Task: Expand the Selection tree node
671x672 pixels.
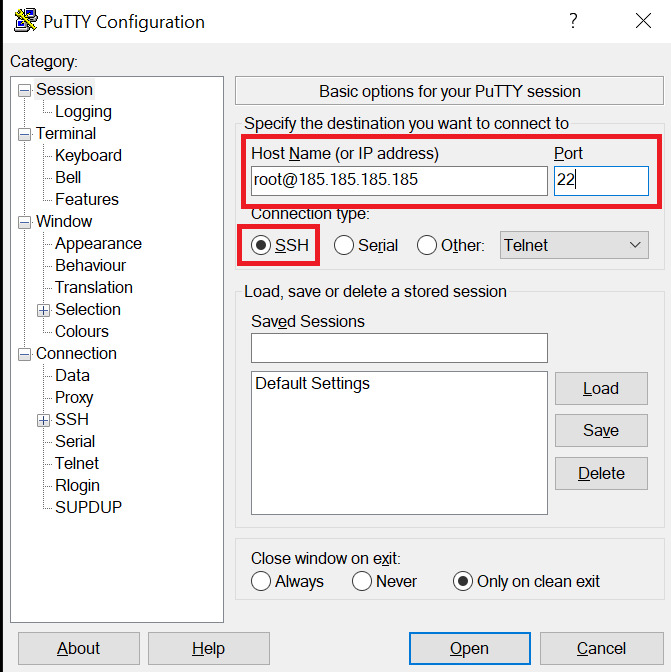Action: click(x=44, y=310)
